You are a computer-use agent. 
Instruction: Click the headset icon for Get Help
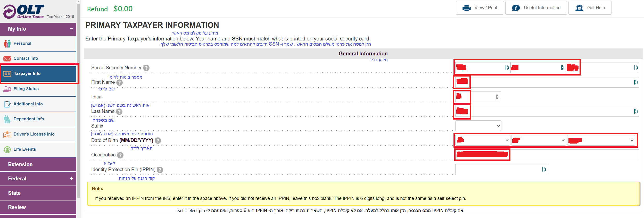coord(579,8)
